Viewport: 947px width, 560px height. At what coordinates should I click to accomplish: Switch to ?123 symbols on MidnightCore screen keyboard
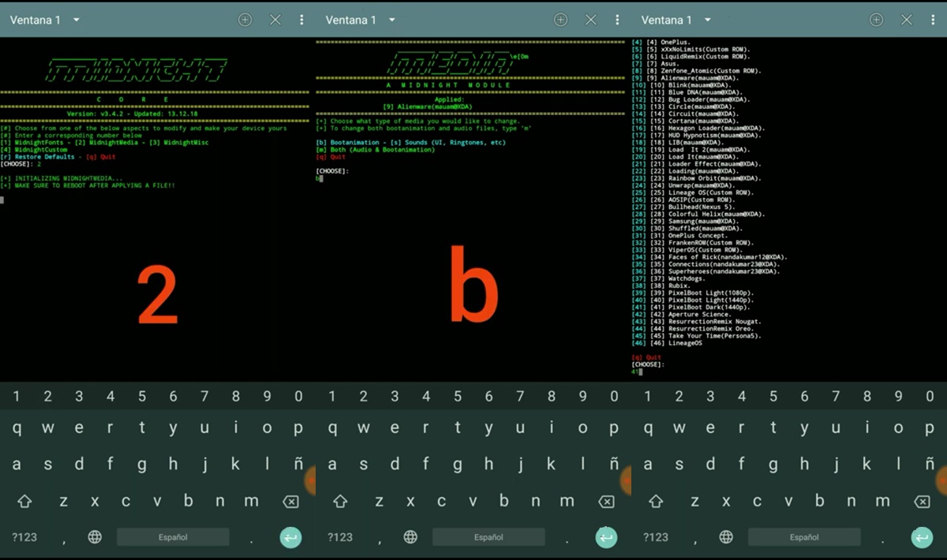coord(24,537)
